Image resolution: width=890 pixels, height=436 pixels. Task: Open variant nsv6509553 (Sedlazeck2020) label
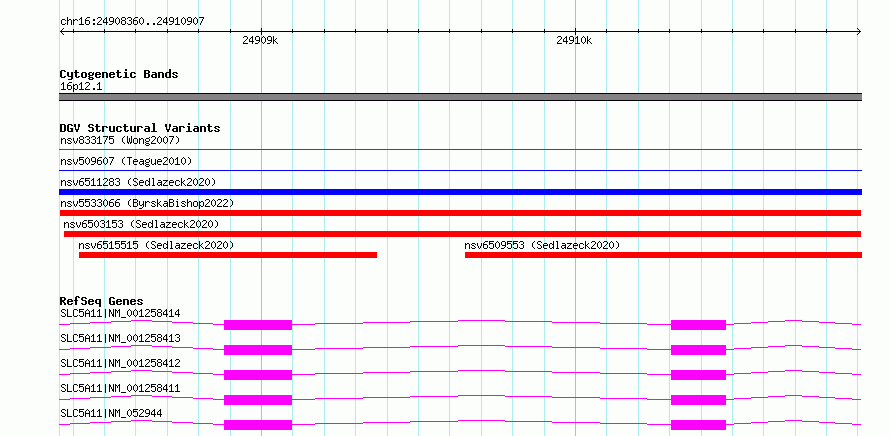click(x=542, y=245)
